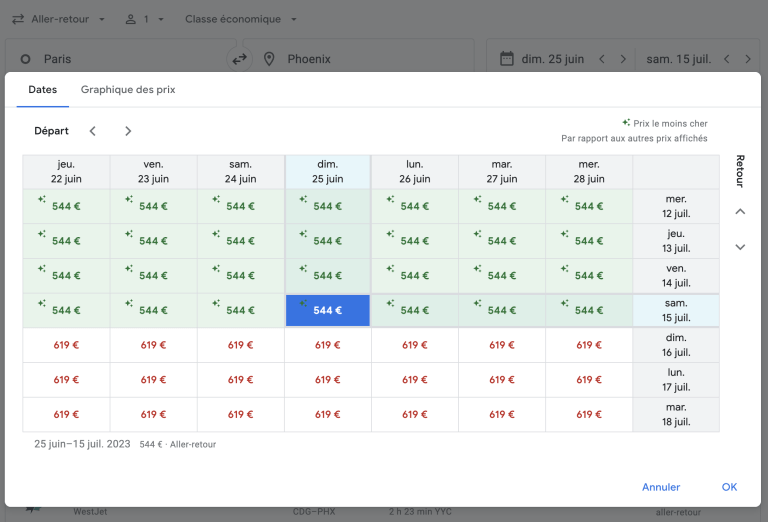The height and width of the screenshot is (522, 768).
Task: Pick 544 € for 25 juin and 12 juil.
Action: 328,207
